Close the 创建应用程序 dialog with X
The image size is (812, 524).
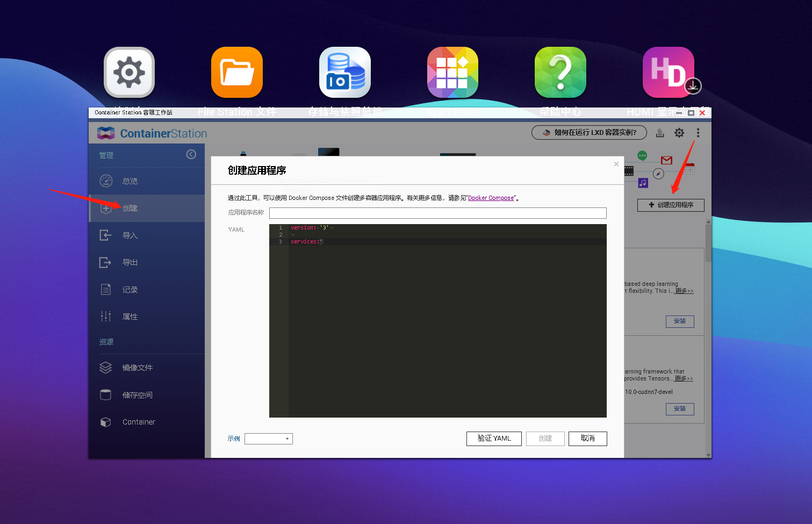616,164
